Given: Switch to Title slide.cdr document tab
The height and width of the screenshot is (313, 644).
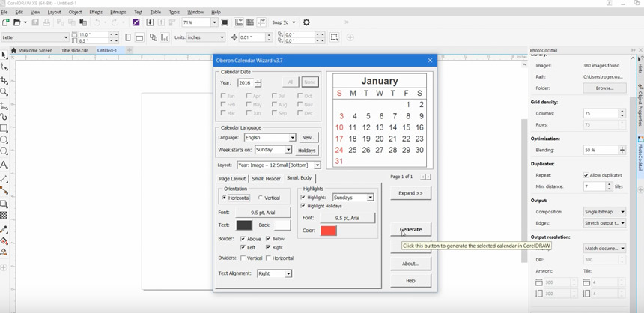Looking at the screenshot, I should pos(75,50).
